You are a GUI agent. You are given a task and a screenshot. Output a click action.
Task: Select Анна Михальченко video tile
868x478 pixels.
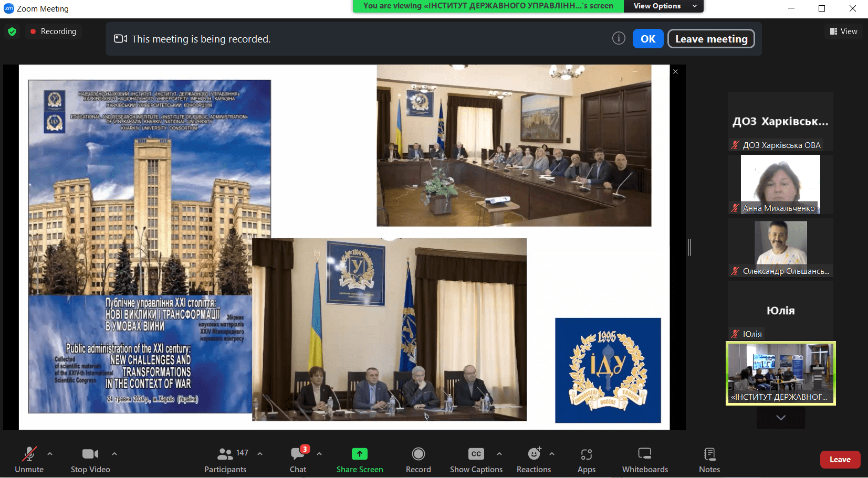point(781,185)
